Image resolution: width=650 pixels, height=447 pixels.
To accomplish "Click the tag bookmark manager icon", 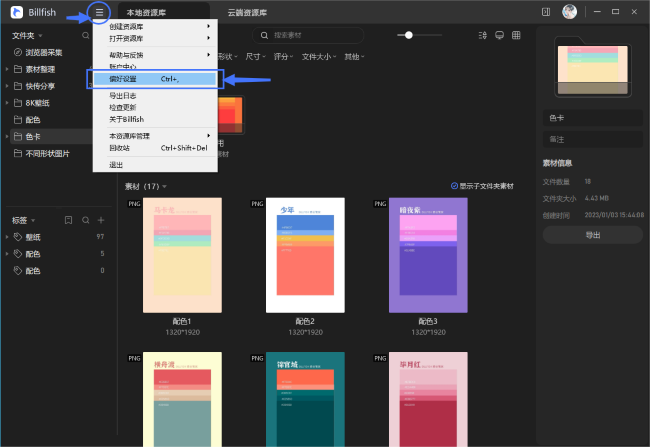I will coord(68,219).
